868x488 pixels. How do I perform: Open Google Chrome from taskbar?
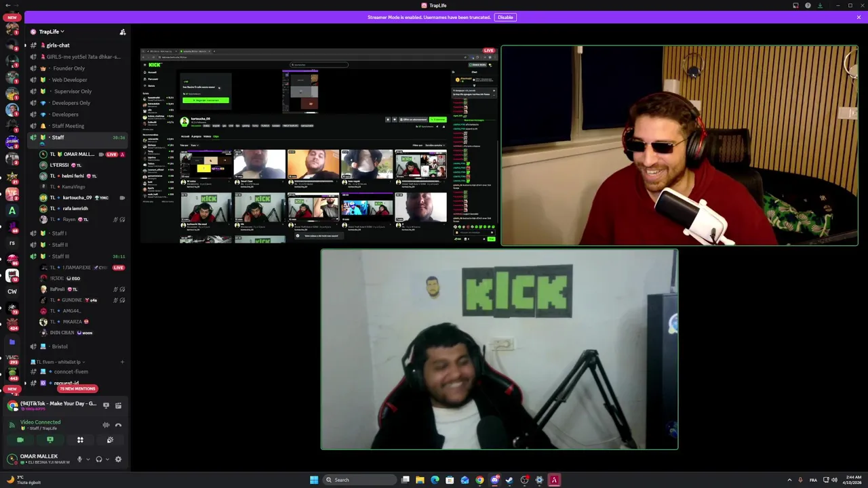(479, 480)
